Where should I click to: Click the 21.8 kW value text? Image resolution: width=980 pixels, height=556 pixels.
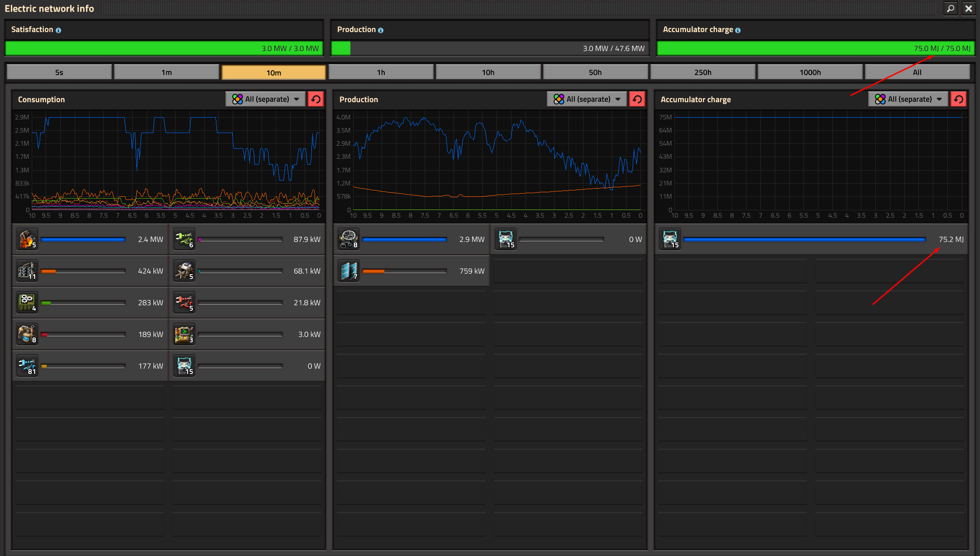coord(307,303)
